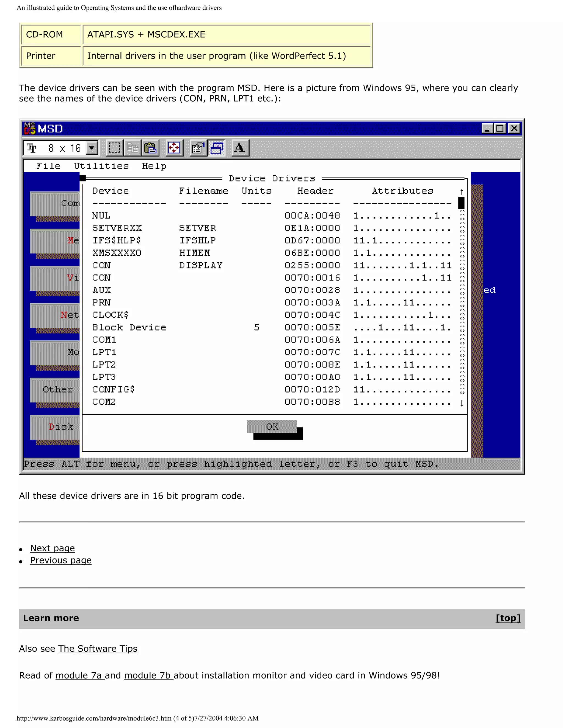Click the Filename column heading
Screen dimensions: 563x728
(203, 191)
